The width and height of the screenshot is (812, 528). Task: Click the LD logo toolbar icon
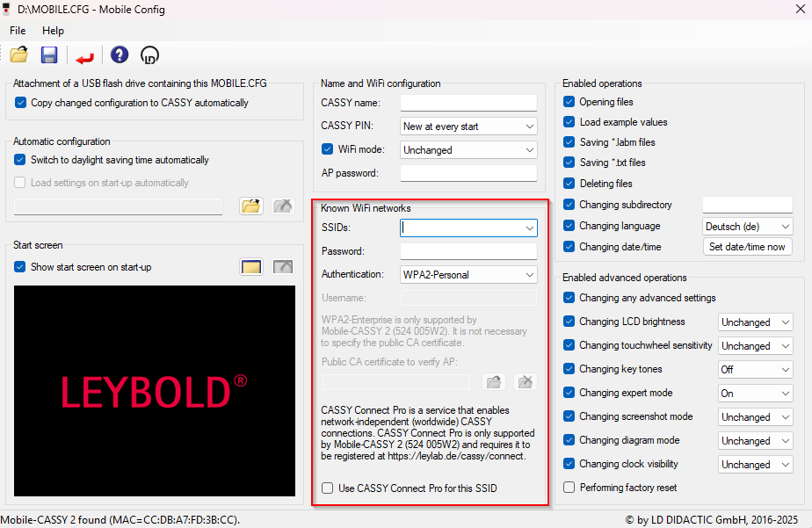click(x=150, y=55)
